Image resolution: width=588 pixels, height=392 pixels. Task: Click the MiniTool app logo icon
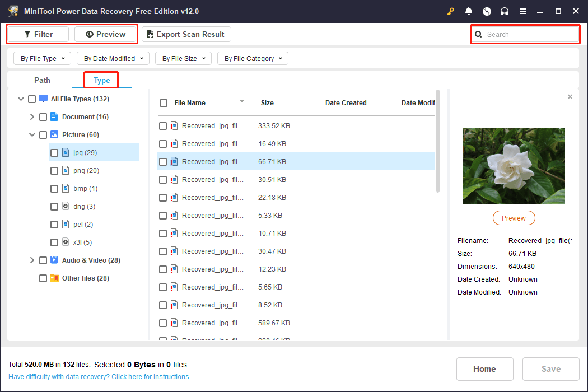click(x=13, y=11)
